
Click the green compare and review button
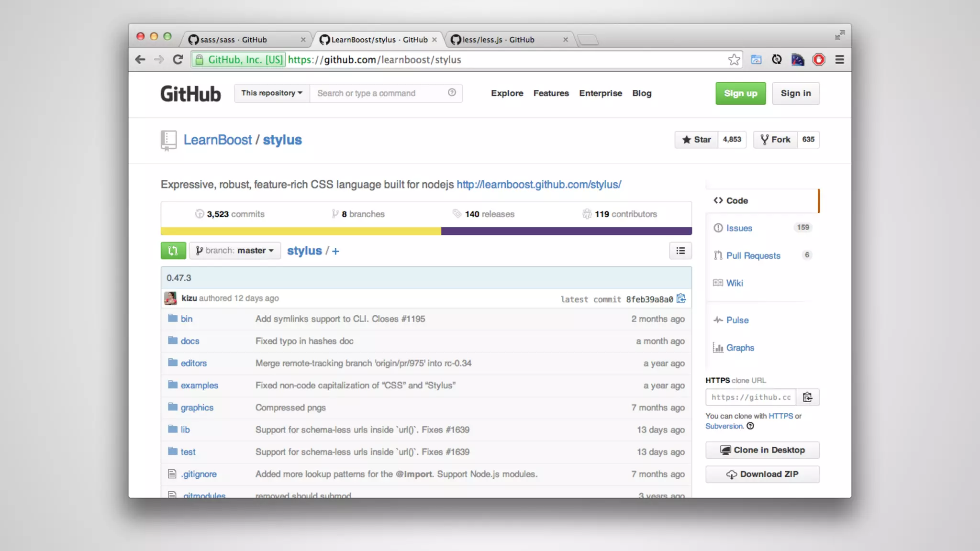tap(173, 251)
